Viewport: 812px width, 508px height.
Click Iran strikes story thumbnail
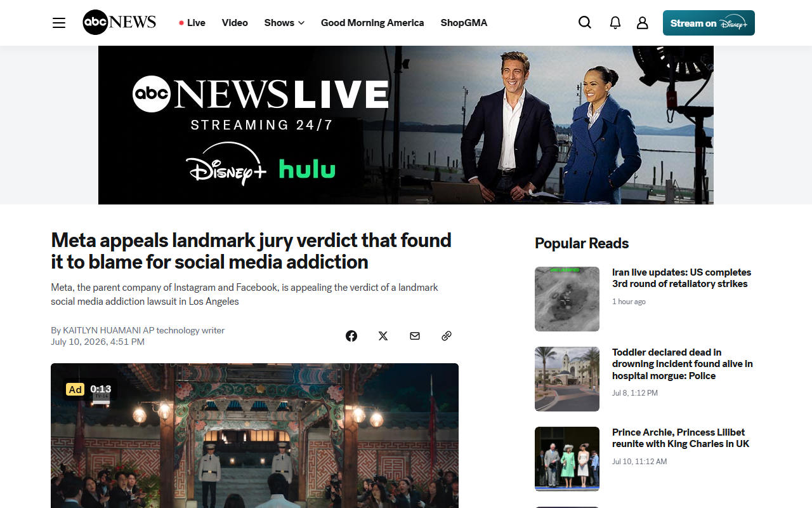pyautogui.click(x=567, y=299)
